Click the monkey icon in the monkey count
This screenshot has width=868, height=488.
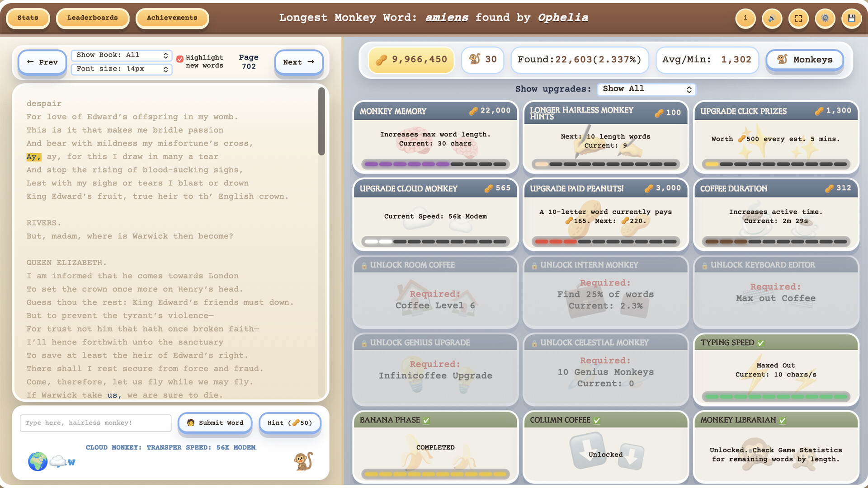click(x=475, y=59)
